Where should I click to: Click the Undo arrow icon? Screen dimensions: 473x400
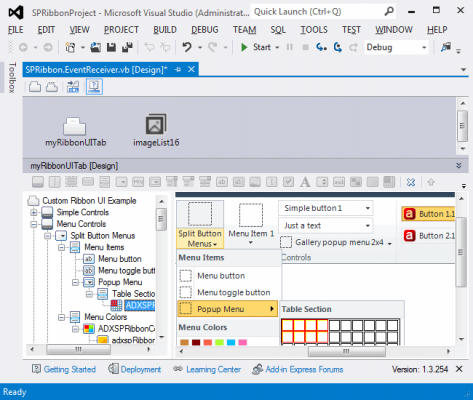187,47
